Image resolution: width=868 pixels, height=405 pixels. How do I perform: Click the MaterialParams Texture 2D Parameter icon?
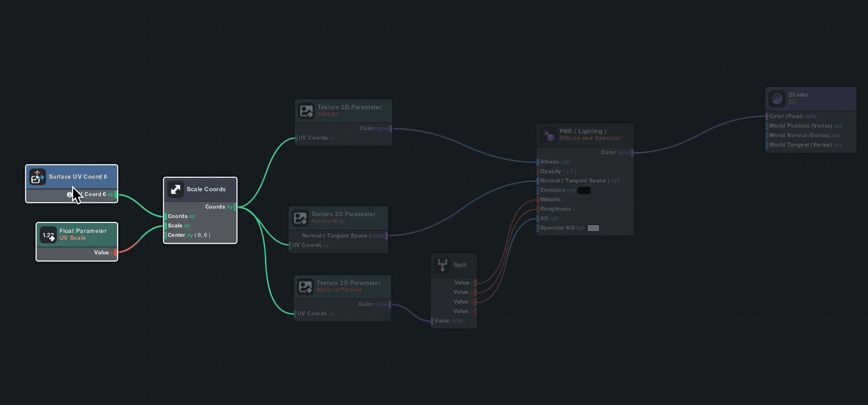[x=305, y=287]
